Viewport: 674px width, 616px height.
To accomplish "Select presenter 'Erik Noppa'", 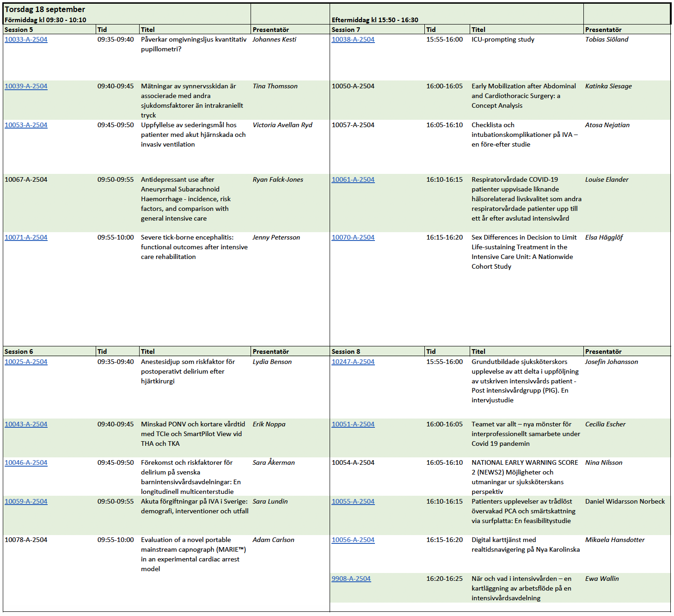I will (x=269, y=424).
